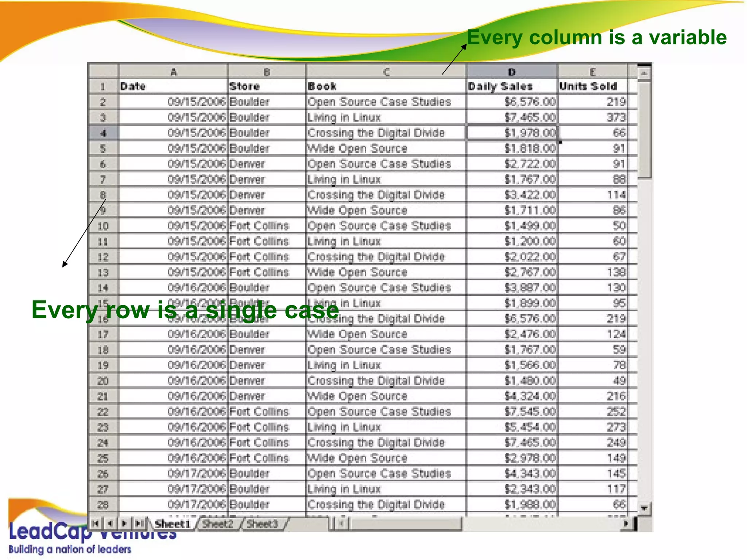The width and height of the screenshot is (747, 560).
Task: Switch to Sheet2 tab
Action: pyautogui.click(x=218, y=524)
